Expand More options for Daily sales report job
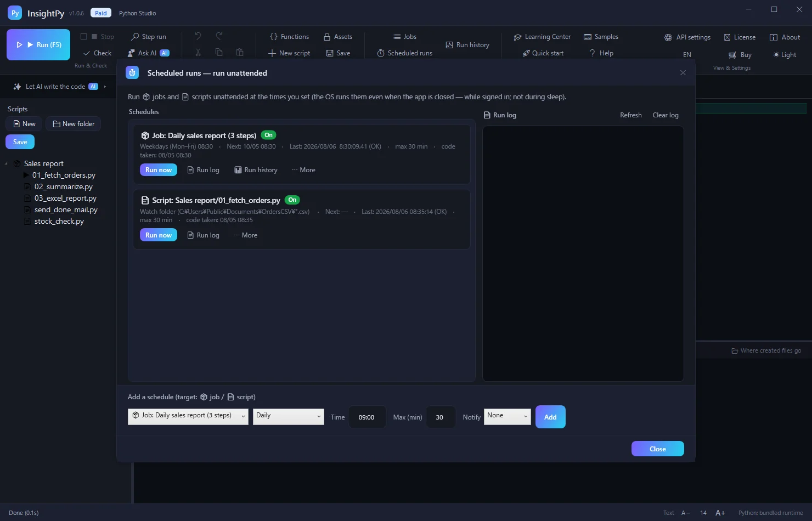 303,170
